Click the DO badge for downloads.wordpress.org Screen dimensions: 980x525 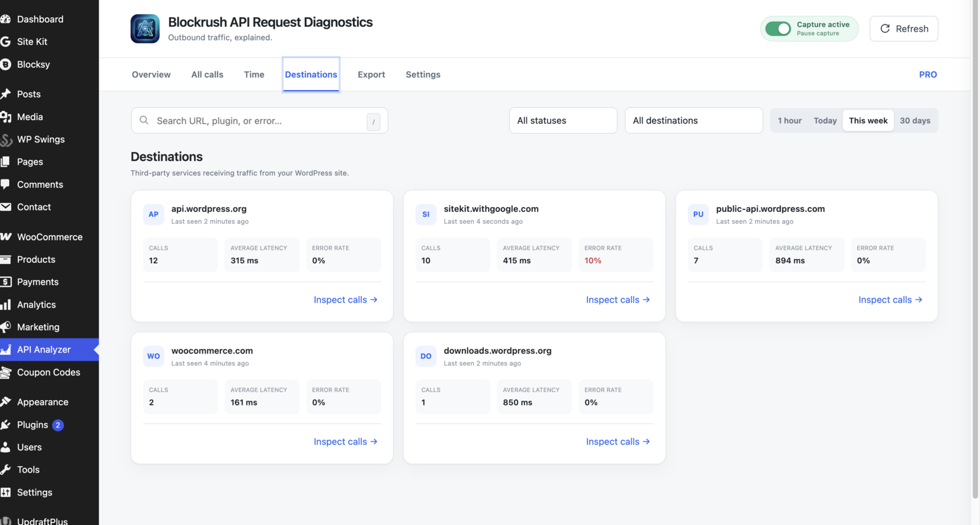click(426, 356)
